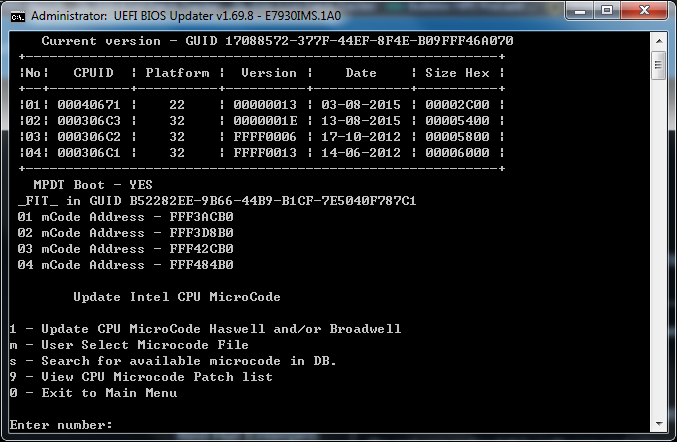This screenshot has height=442, width=677.
Task: Click mCode address FFF484B0
Action: (201, 265)
